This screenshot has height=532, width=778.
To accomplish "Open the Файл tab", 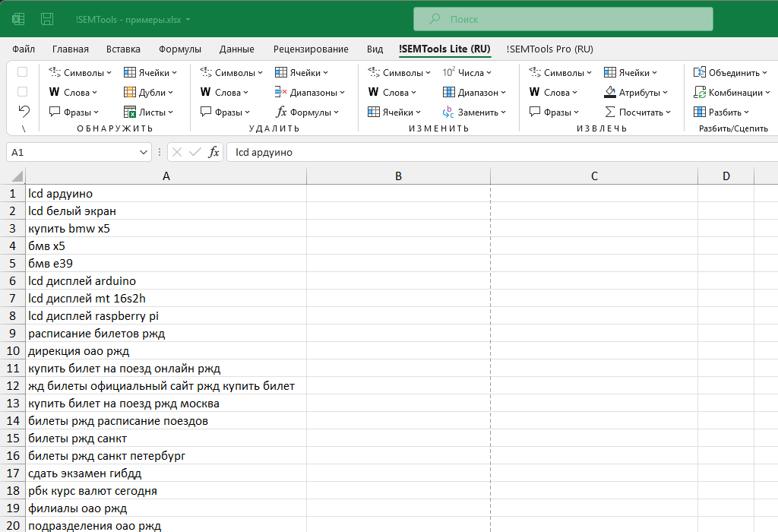I will pos(24,49).
